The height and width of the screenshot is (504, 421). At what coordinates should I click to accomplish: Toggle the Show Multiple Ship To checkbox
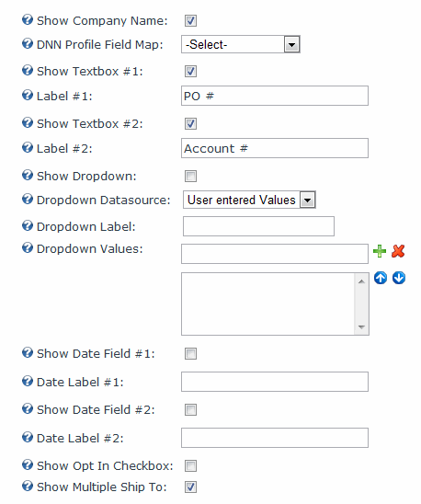point(190,487)
